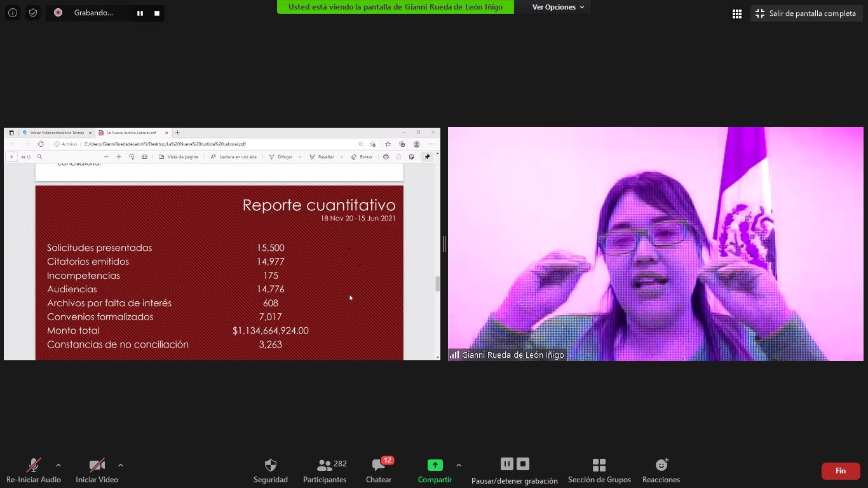Click the Monto total value $1,134,664,924.00

(x=271, y=330)
